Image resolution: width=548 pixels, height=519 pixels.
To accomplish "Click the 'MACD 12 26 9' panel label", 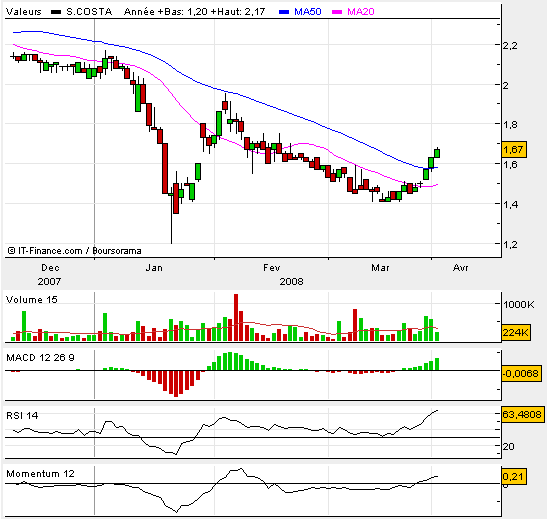I will [x=41, y=358].
